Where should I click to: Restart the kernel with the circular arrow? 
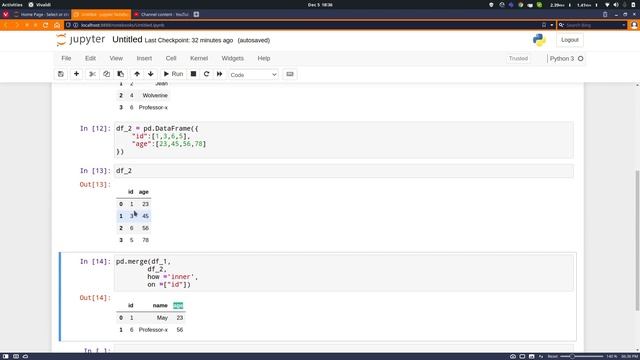click(x=207, y=74)
